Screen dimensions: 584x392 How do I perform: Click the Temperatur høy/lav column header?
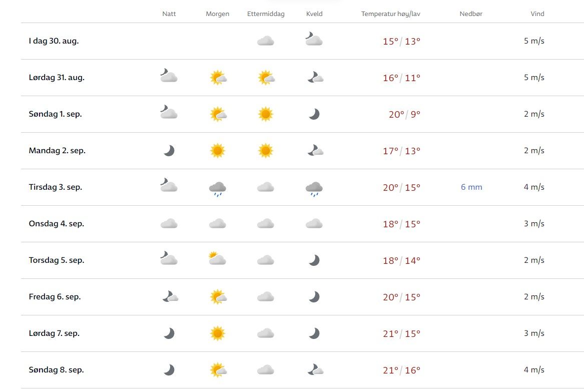[390, 14]
